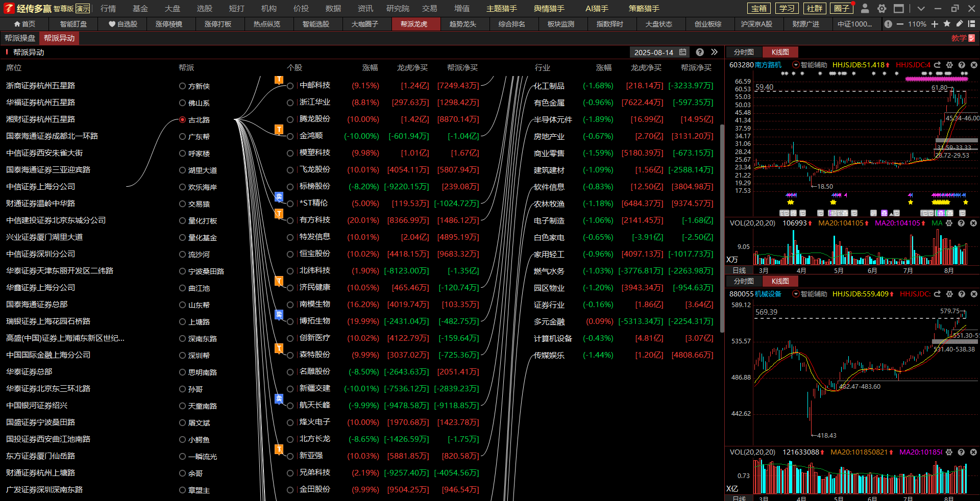Click the pencil edit icon in toolbar
Screen dimensions: 980x501
pos(959,23)
